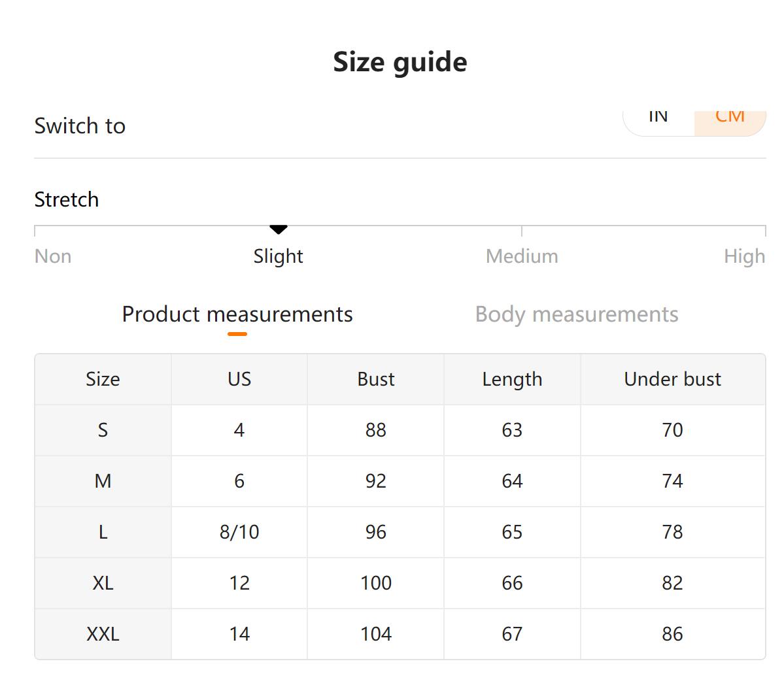
Task: Click the 8/10 US size cell
Action: tap(239, 533)
